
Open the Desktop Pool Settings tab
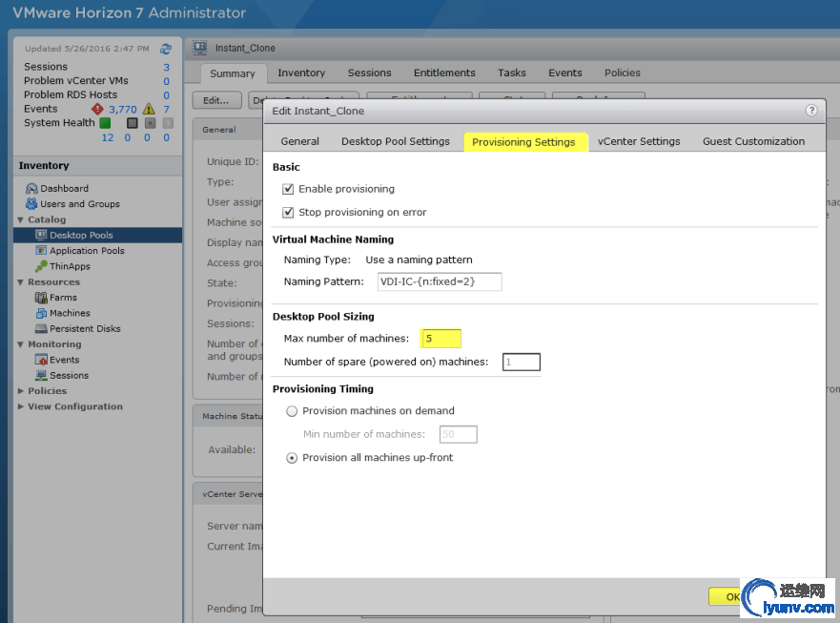coord(396,141)
